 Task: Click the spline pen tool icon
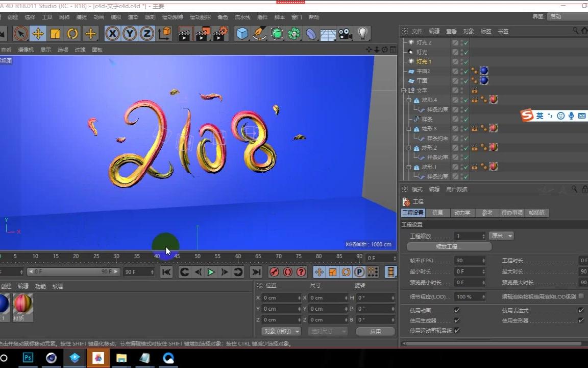click(x=259, y=33)
